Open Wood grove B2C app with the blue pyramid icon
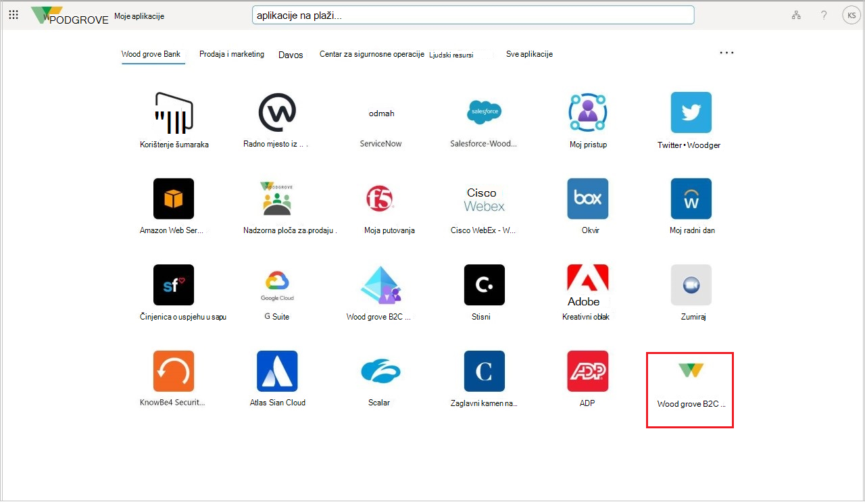 coord(381,284)
